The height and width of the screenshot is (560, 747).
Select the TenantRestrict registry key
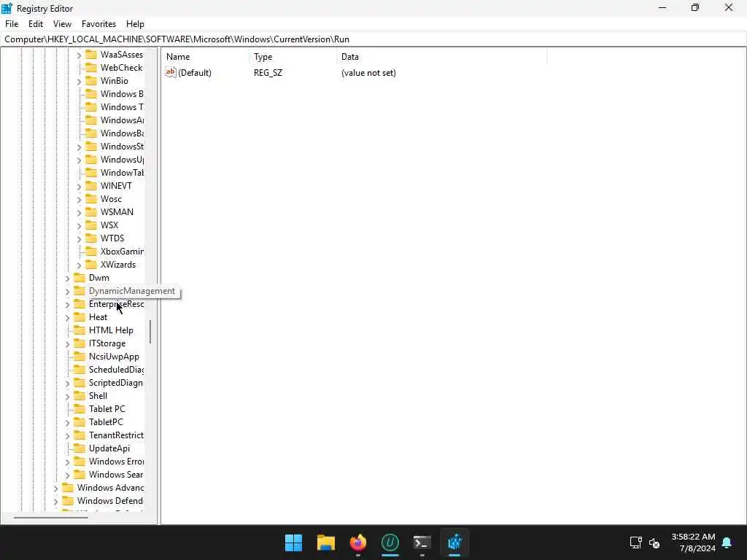tap(116, 435)
